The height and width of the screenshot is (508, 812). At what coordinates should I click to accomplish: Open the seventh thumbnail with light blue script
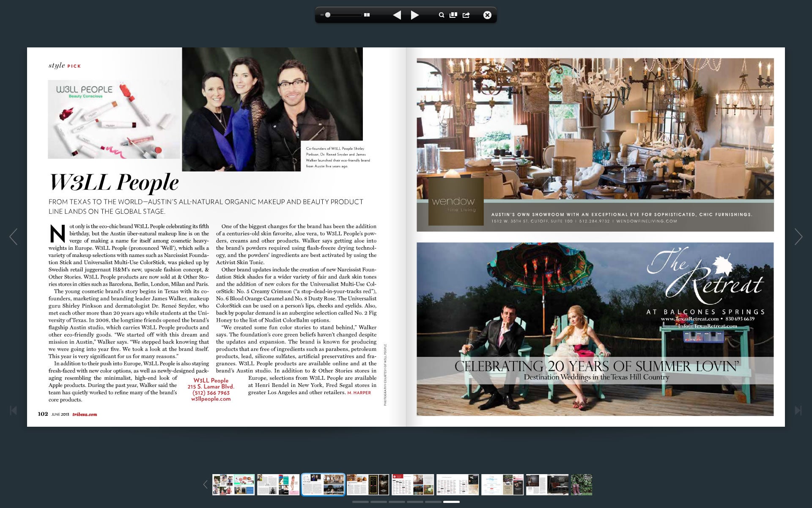[x=502, y=485]
